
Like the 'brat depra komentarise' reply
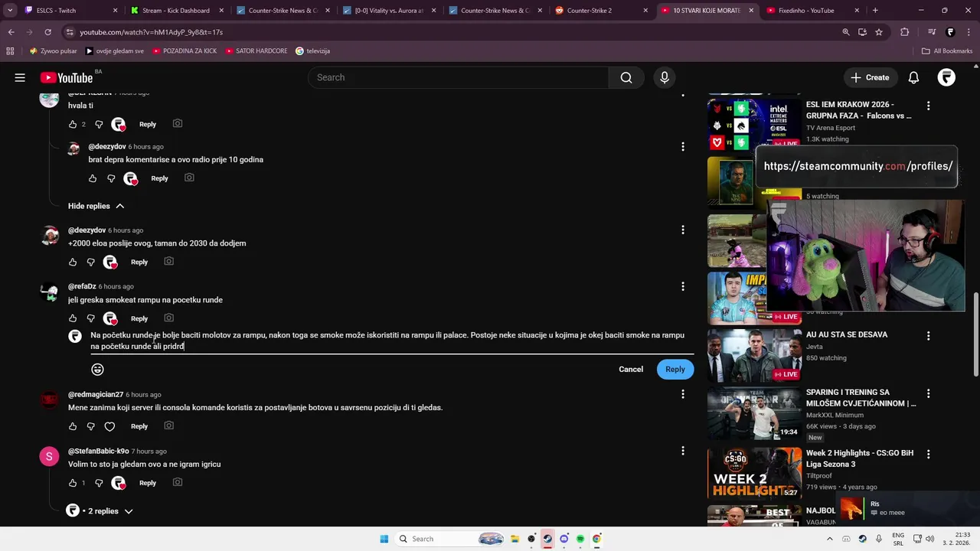click(x=93, y=178)
